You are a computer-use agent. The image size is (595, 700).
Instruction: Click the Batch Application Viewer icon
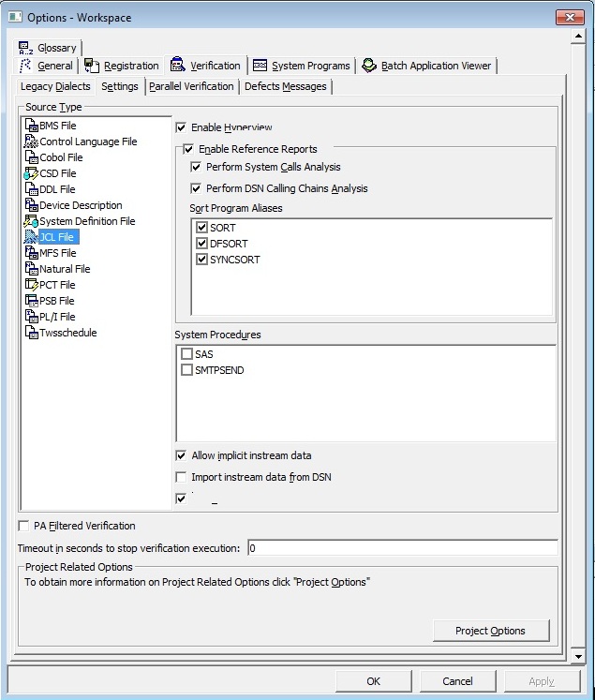(369, 66)
